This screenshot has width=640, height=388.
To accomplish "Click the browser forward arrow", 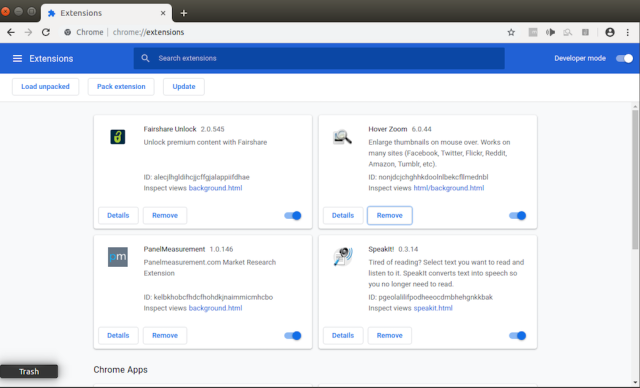I will [x=28, y=32].
